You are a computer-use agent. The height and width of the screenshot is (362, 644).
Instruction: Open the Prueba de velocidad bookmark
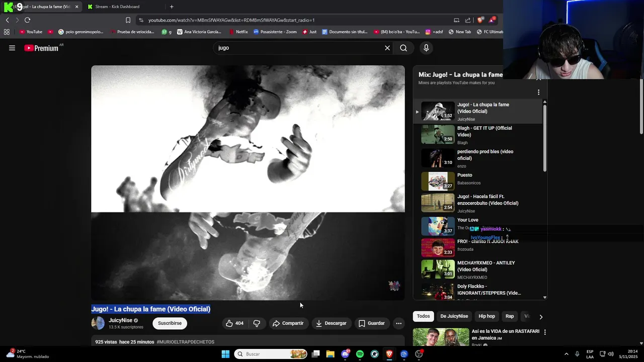[x=132, y=32]
